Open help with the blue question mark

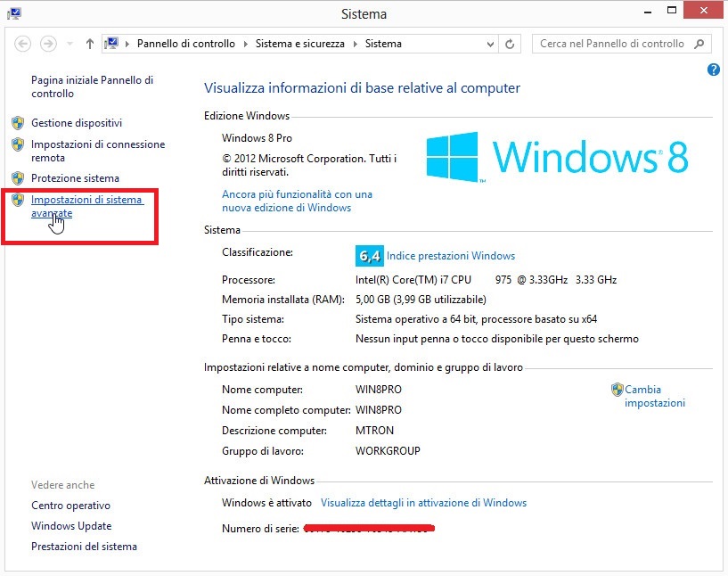714,70
